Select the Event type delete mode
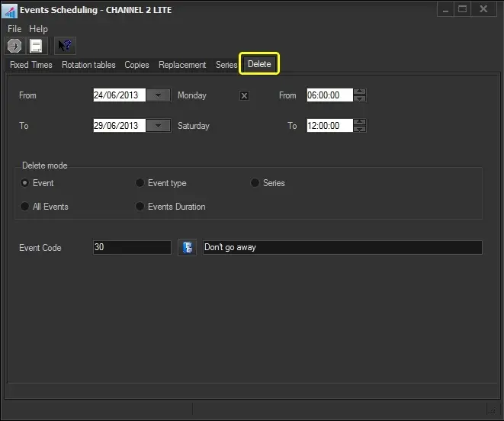Viewport: 504px width, 421px height. pos(140,183)
